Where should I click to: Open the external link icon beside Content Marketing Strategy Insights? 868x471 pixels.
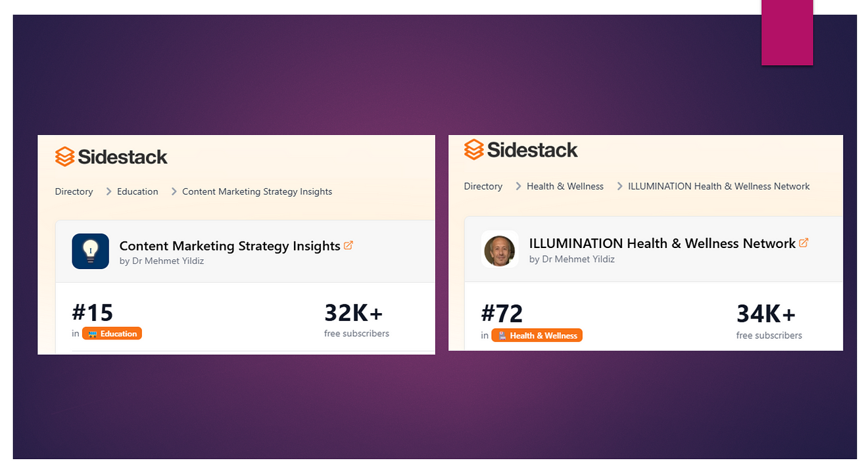pos(349,245)
